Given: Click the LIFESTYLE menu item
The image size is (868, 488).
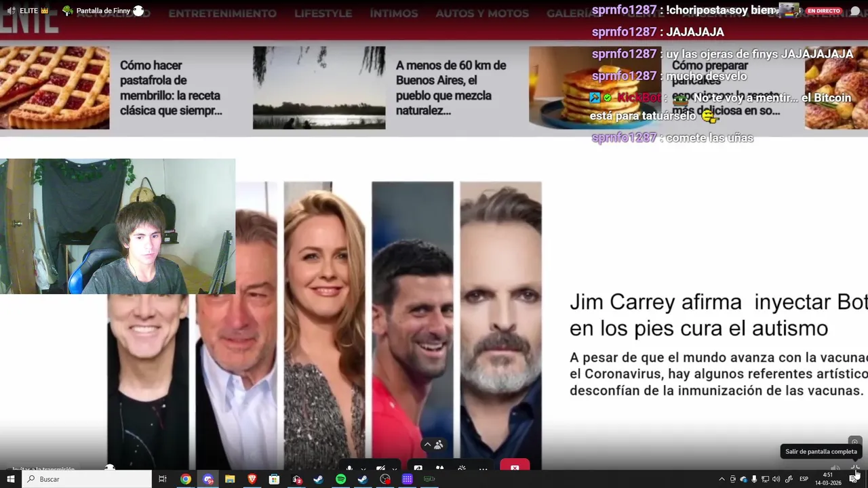Looking at the screenshot, I should point(323,14).
